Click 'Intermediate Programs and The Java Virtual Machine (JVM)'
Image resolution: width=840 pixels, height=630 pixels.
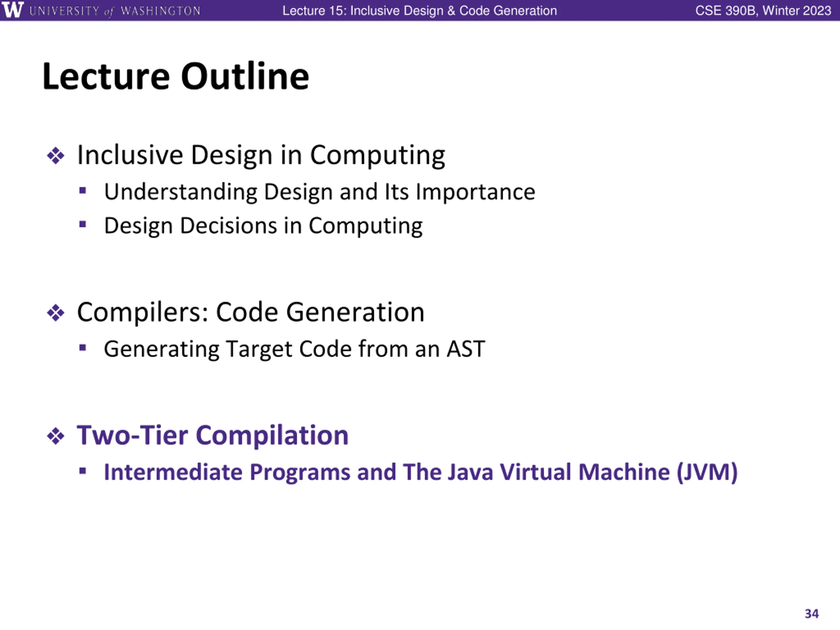(421, 472)
